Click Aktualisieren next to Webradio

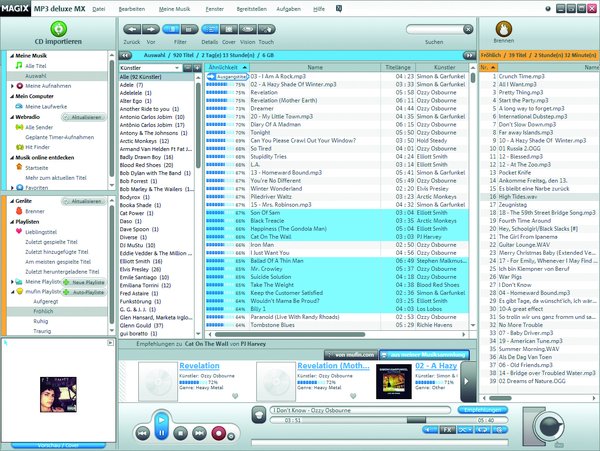(x=83, y=117)
